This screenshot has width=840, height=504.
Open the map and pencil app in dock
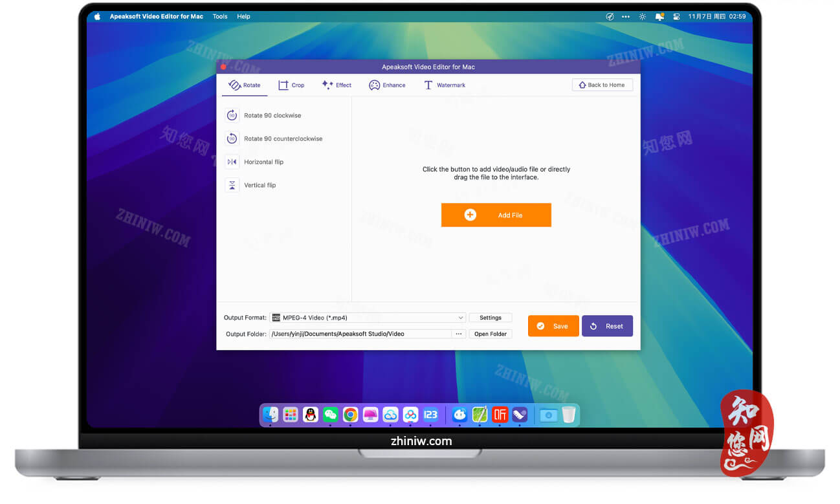click(x=480, y=415)
